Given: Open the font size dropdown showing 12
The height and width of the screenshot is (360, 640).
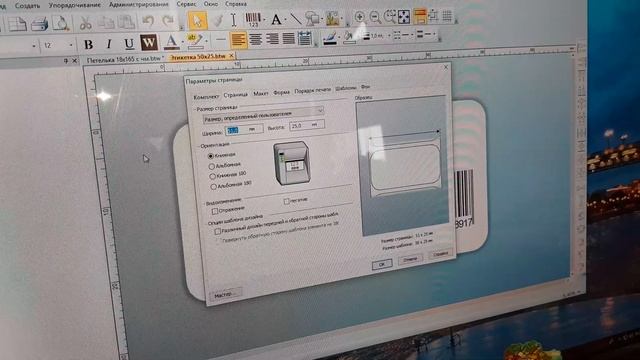Looking at the screenshot, I should click(71, 45).
